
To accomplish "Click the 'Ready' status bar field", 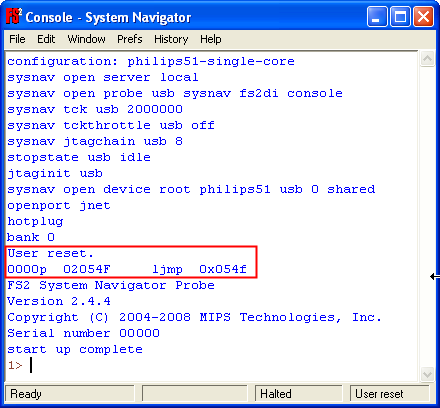I will tap(70, 394).
